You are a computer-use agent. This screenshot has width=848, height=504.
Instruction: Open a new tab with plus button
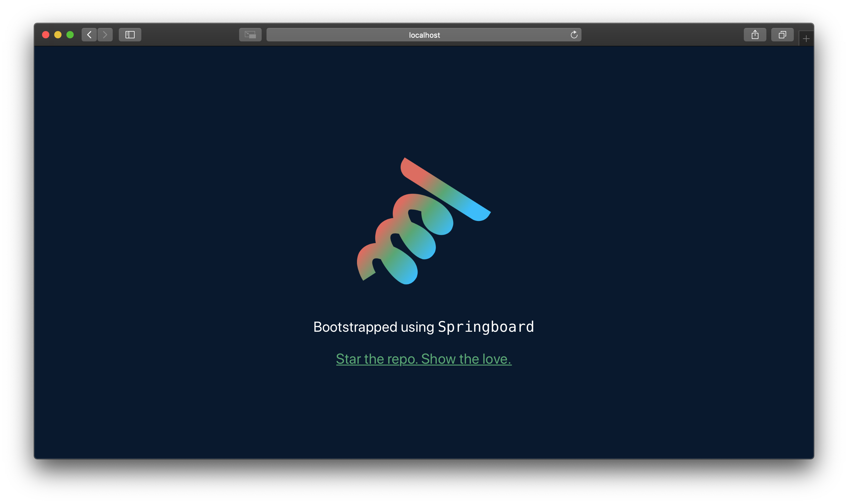coord(806,39)
